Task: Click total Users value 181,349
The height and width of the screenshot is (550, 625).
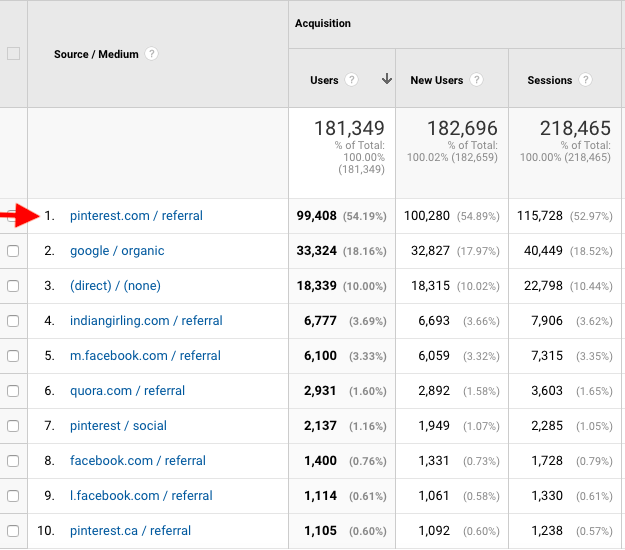Action: 349,128
